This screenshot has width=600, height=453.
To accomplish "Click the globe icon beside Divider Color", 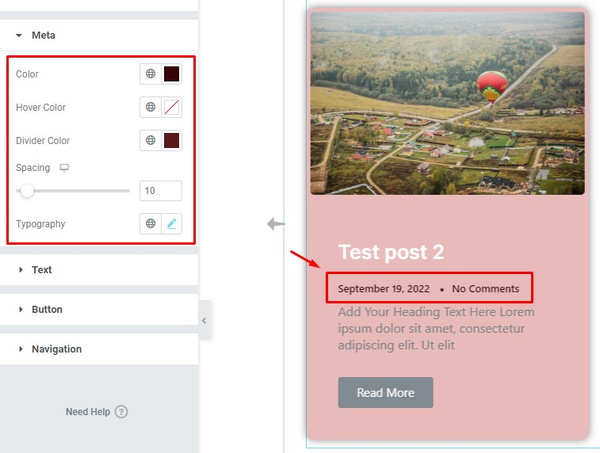I will coord(150,140).
